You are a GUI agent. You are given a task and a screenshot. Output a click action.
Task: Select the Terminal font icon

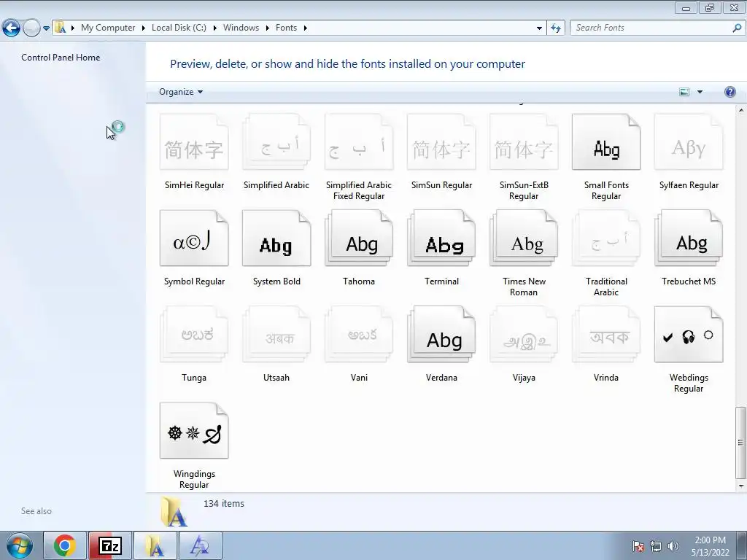[x=441, y=238]
